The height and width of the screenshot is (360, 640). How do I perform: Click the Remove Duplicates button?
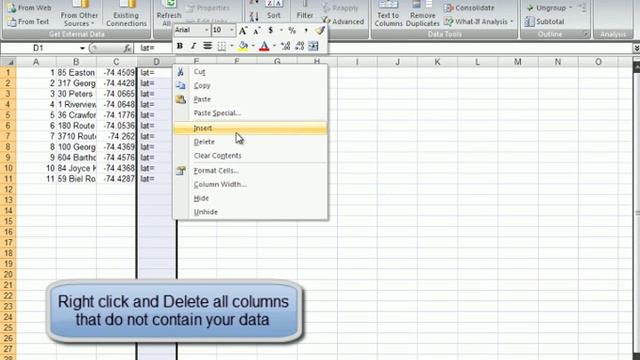[422, 14]
